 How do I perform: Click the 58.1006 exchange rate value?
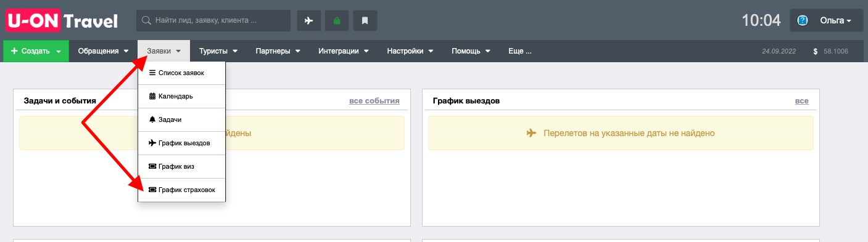tap(835, 52)
